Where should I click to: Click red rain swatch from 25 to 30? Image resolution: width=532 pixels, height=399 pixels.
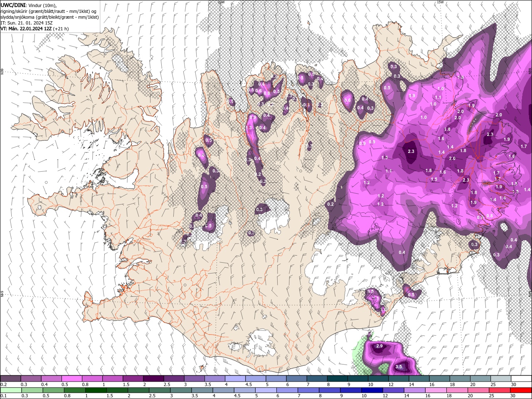pos(500,390)
